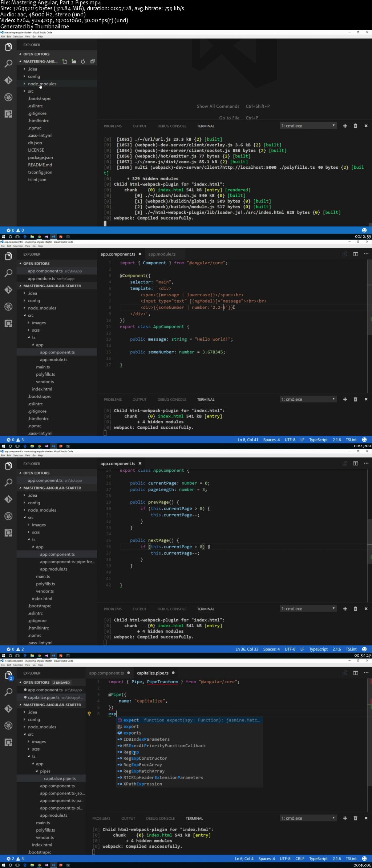Click Collapse All icon in the MASTERING-ANG... explorer header
The height and width of the screenshot is (868, 372).
(x=92, y=61)
